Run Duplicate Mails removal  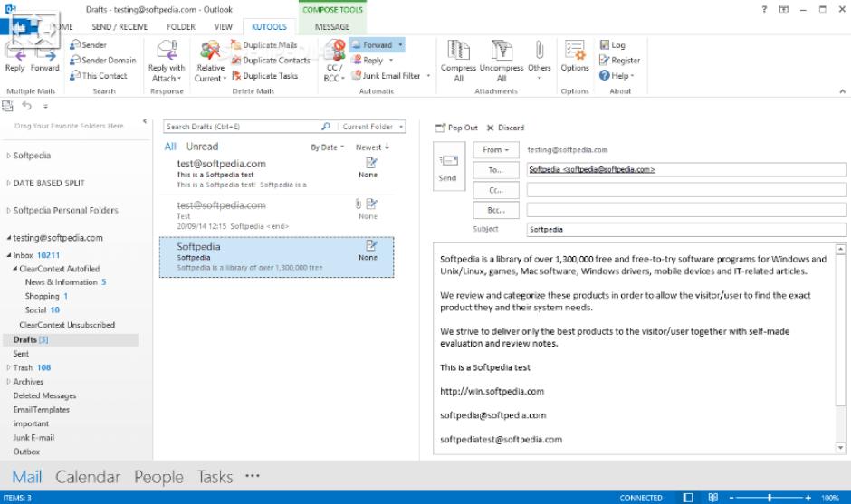pyautogui.click(x=264, y=45)
